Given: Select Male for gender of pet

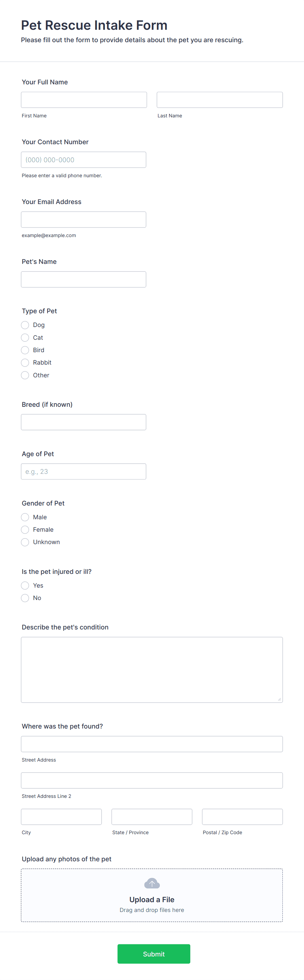Looking at the screenshot, I should [25, 517].
